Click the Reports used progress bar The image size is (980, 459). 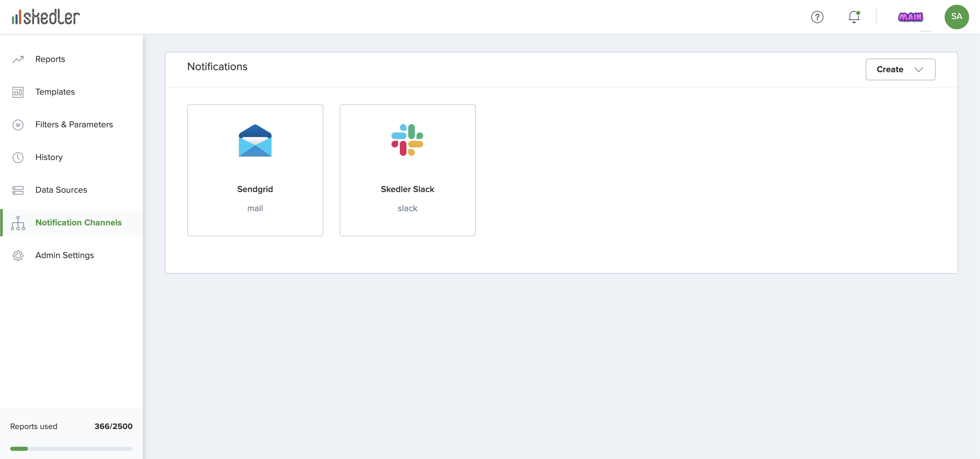click(x=71, y=449)
